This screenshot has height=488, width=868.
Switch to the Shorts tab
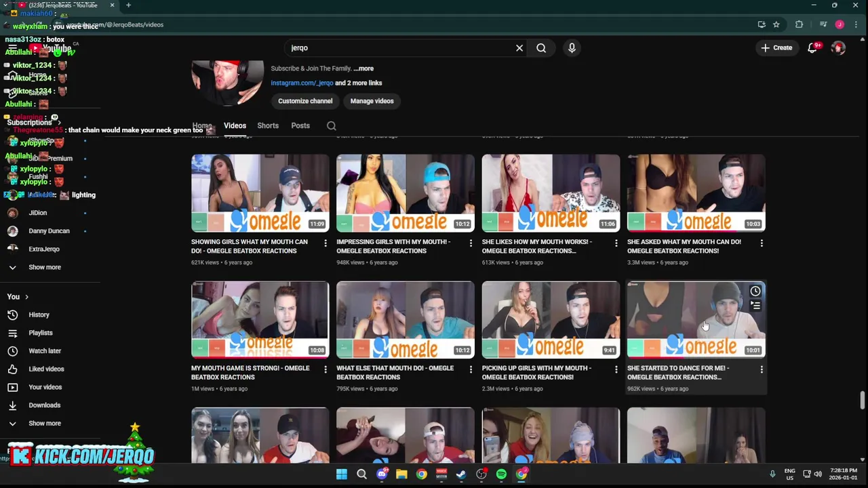tap(268, 126)
